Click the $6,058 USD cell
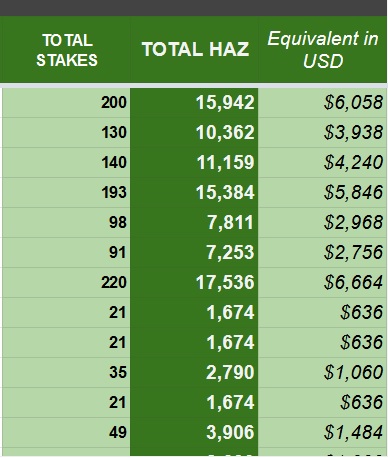The image size is (388, 458). click(x=322, y=102)
